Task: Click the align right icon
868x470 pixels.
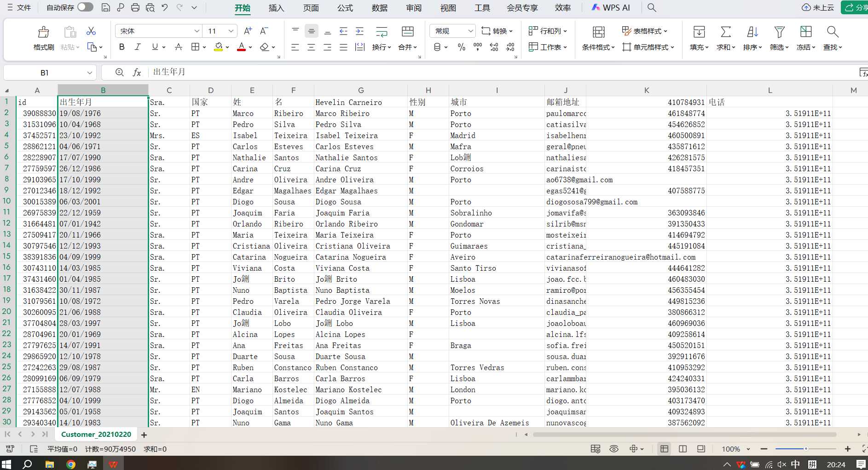Action: point(327,47)
